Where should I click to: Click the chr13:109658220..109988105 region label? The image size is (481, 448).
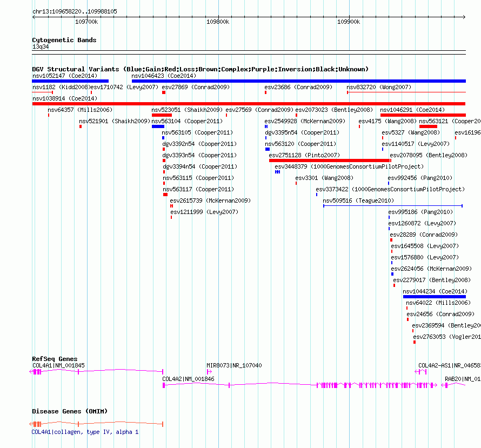click(x=75, y=12)
